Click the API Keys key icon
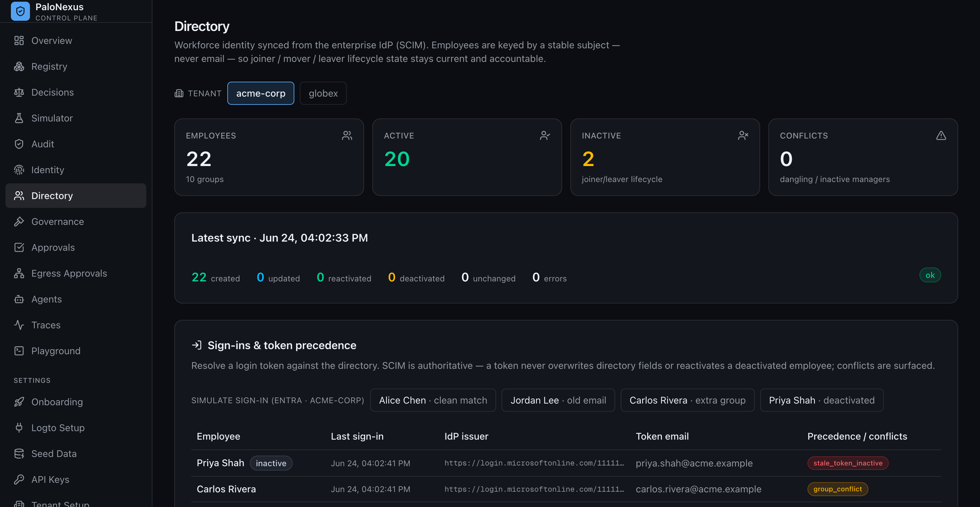The width and height of the screenshot is (980, 507). pos(19,480)
